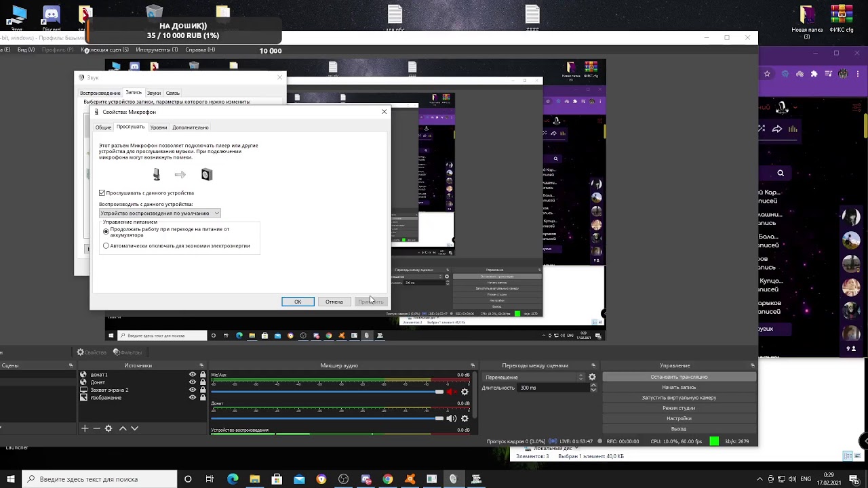Open the Звуки tab in the Звук window
The image size is (868, 488).
(154, 93)
